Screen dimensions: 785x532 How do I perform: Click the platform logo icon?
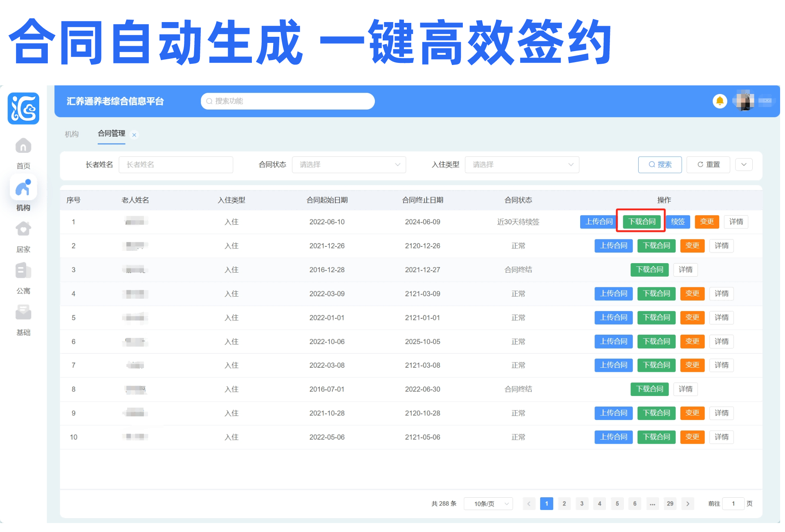tap(23, 108)
